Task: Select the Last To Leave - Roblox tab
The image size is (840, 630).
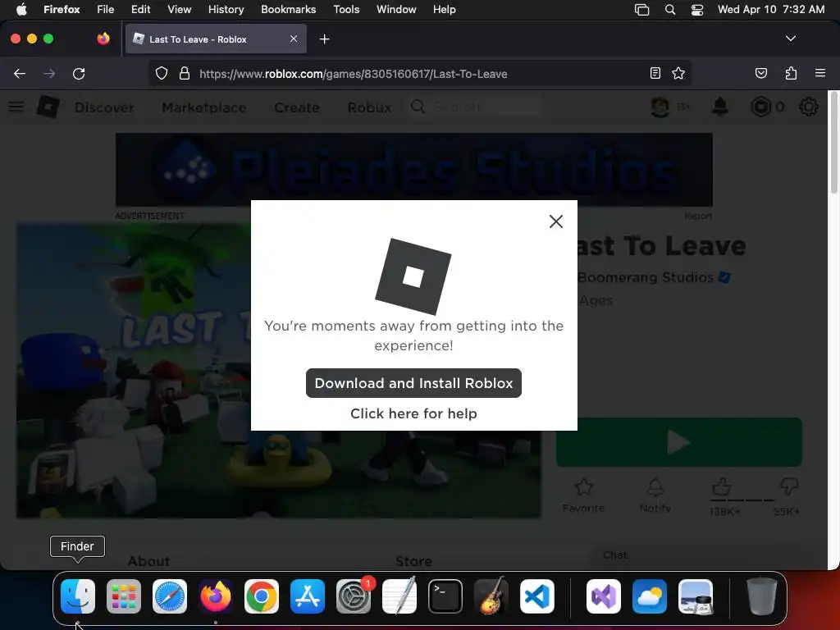Action: pyautogui.click(x=216, y=39)
